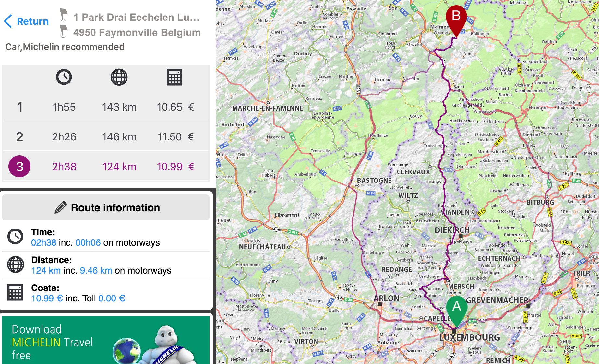Image resolution: width=599 pixels, height=364 pixels.
Task: Select the purple route 3 circle
Action: tap(19, 167)
